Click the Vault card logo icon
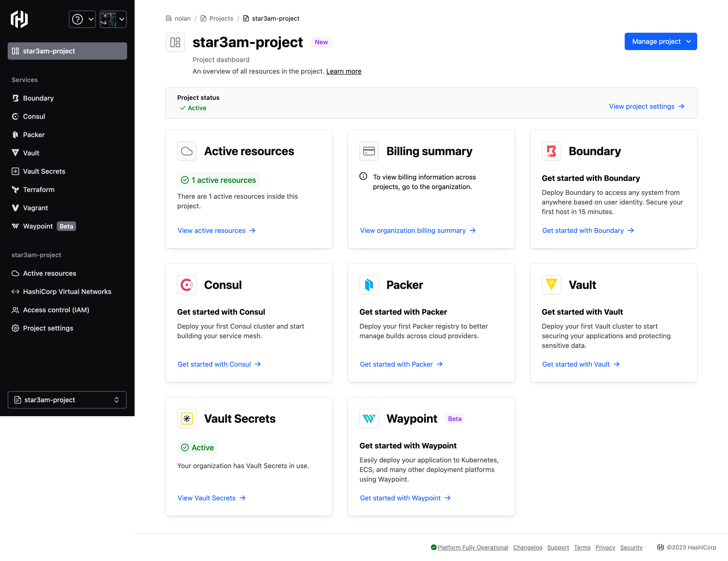 coord(551,285)
